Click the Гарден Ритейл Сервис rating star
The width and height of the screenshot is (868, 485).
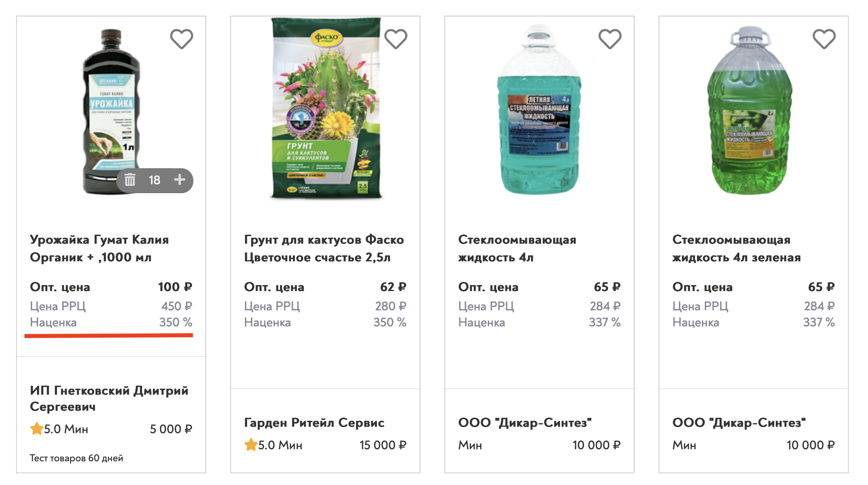[251, 444]
